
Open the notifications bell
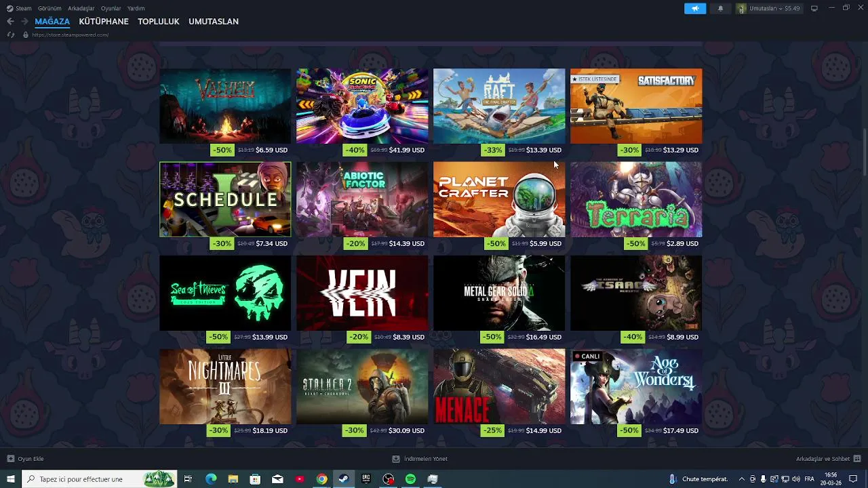tap(720, 8)
